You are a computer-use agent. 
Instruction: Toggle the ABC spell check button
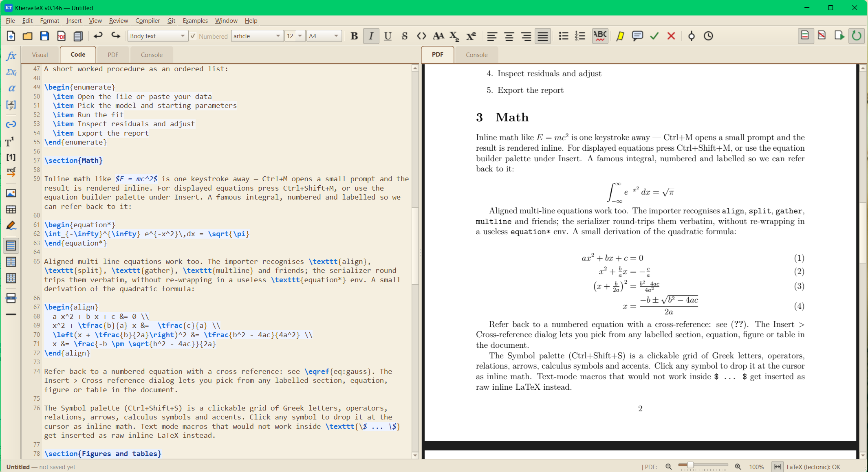pos(600,36)
